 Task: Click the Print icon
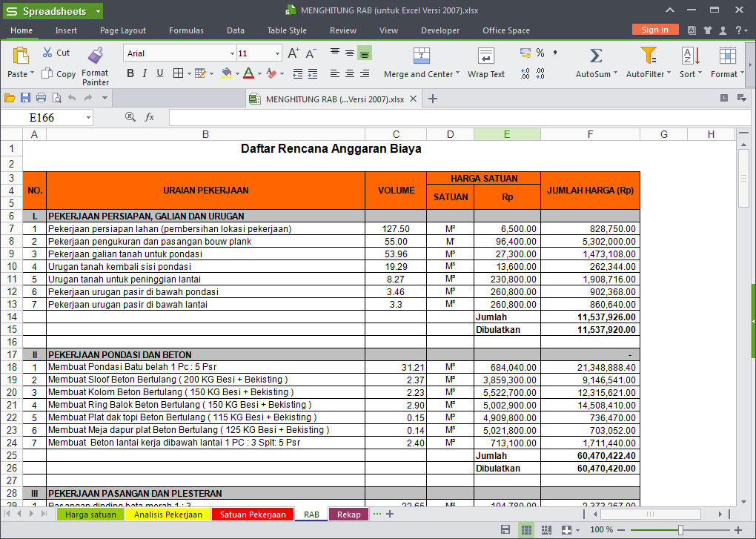[x=41, y=99]
